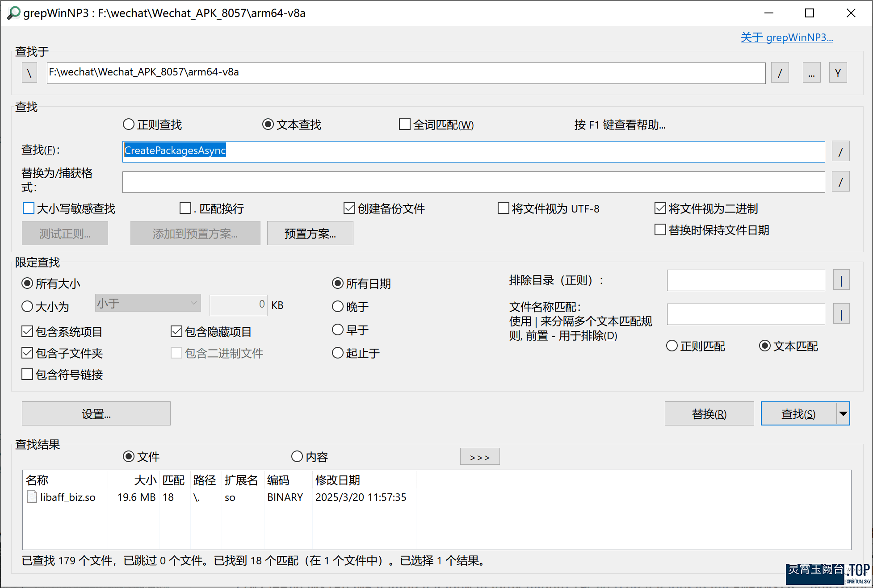
Task: Open the folder browse ellipsis button
Action: [x=811, y=73]
